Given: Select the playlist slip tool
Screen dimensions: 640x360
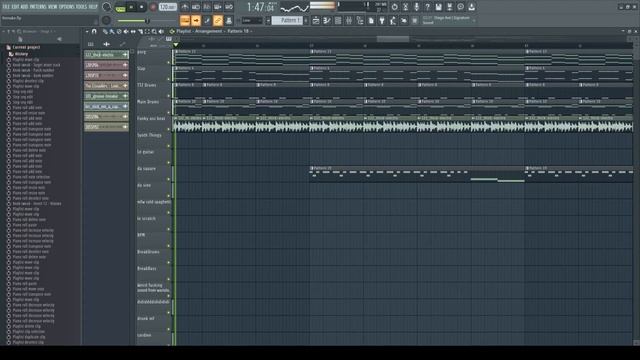Looking at the screenshot, I should pyautogui.click(x=133, y=31).
